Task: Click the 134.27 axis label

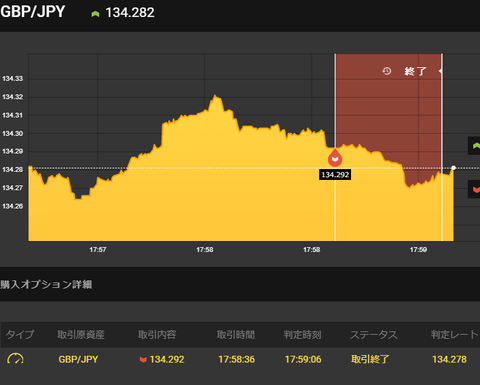Action: 13,188
